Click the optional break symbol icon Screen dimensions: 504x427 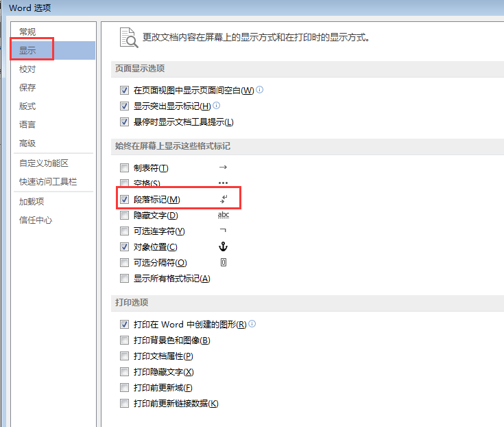pos(224,262)
